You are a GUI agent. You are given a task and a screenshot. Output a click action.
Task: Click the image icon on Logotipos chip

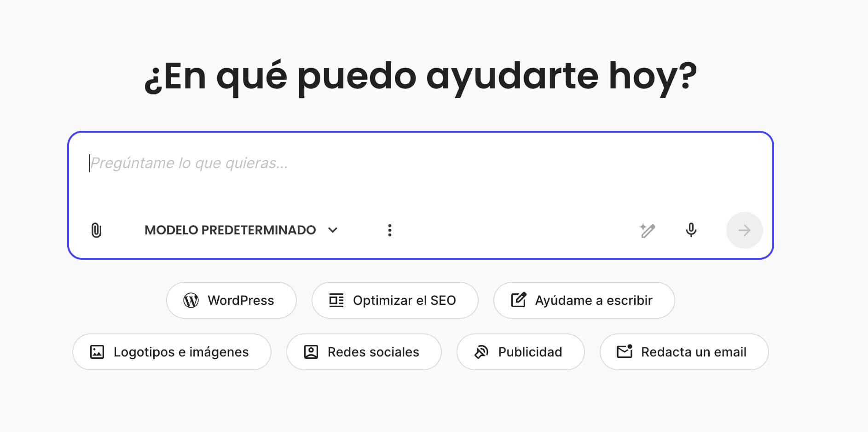click(x=96, y=352)
